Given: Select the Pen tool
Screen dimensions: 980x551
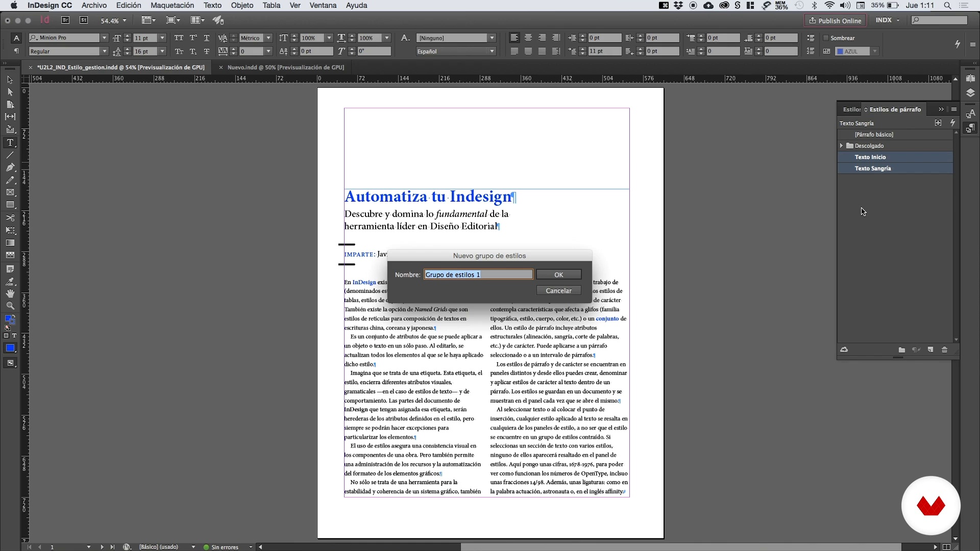Looking at the screenshot, I should point(10,167).
